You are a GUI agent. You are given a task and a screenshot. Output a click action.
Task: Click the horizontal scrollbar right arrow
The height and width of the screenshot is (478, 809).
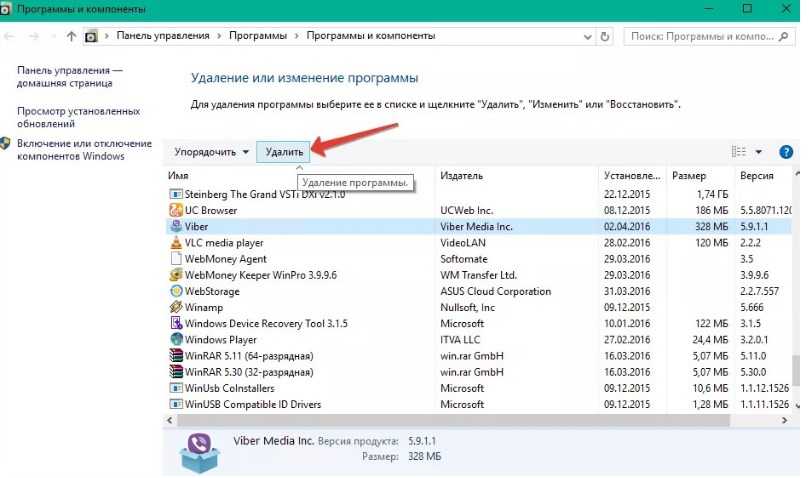tap(784, 420)
